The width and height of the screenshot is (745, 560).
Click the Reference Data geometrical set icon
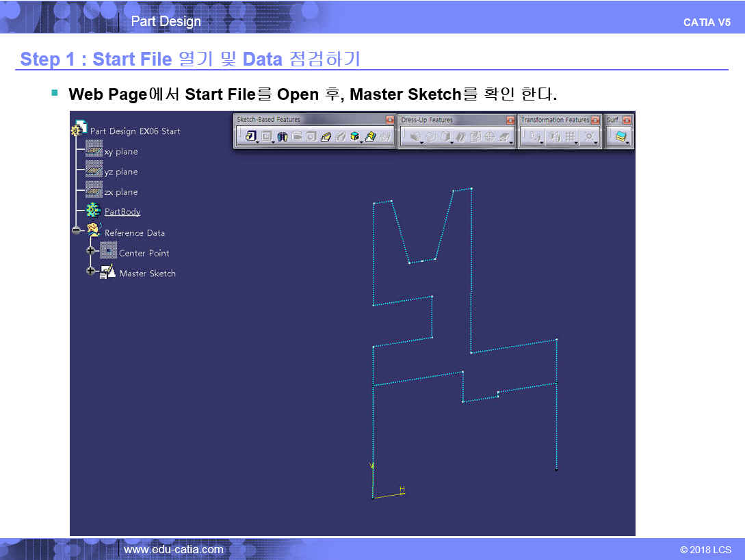tap(94, 231)
